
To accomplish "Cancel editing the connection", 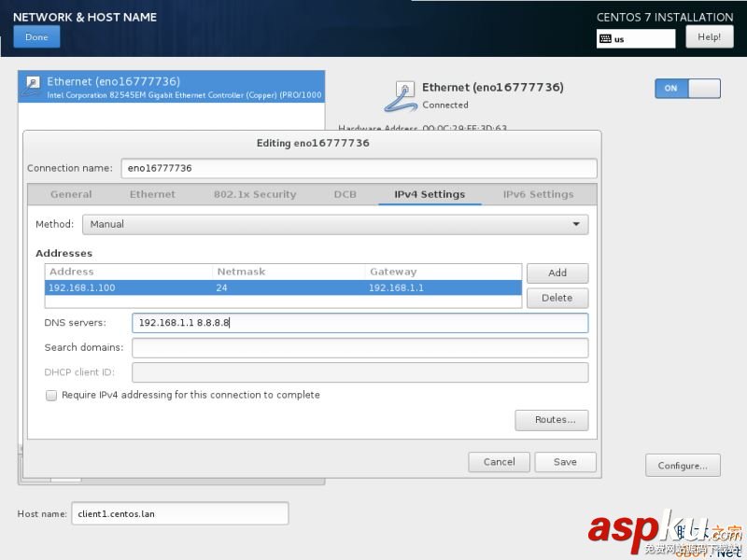I will pyautogui.click(x=499, y=462).
